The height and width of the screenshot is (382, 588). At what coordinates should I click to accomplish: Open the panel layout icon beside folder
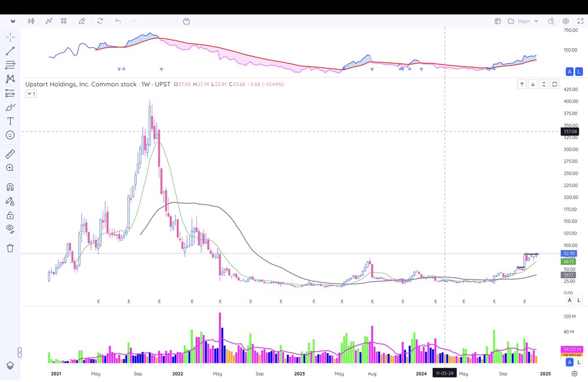(x=497, y=21)
